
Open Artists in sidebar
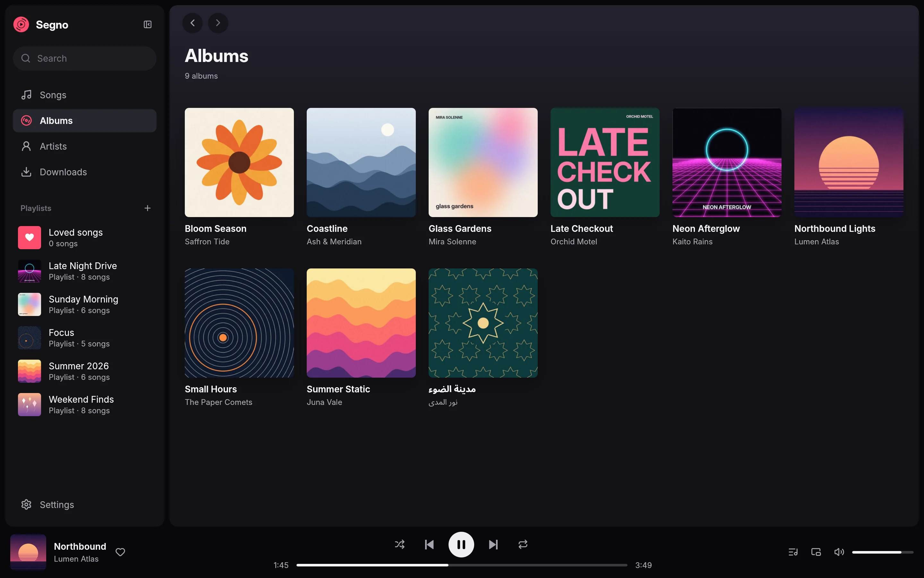[x=85, y=146]
